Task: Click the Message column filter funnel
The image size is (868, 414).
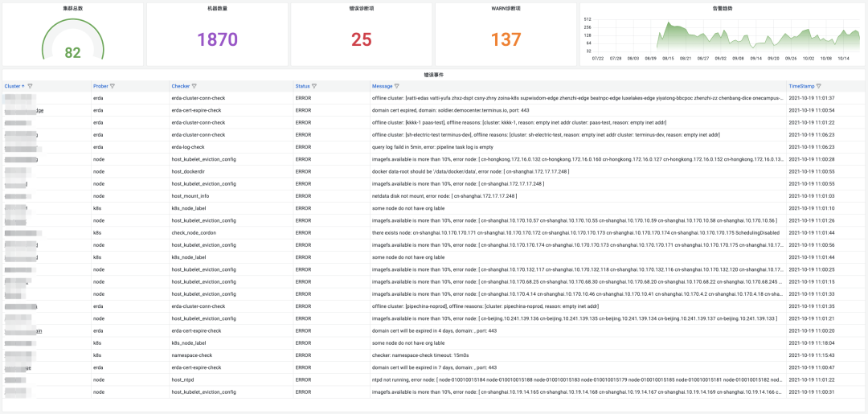Action: point(397,86)
